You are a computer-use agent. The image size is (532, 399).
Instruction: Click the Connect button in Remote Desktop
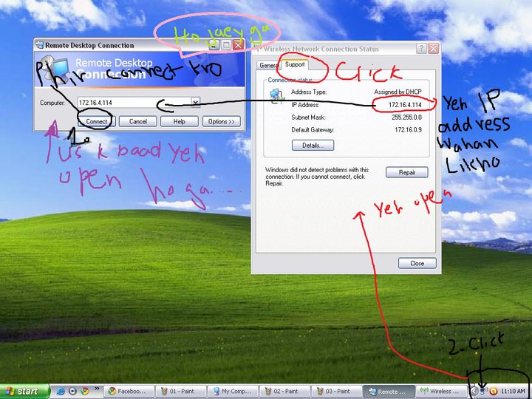pos(97,121)
